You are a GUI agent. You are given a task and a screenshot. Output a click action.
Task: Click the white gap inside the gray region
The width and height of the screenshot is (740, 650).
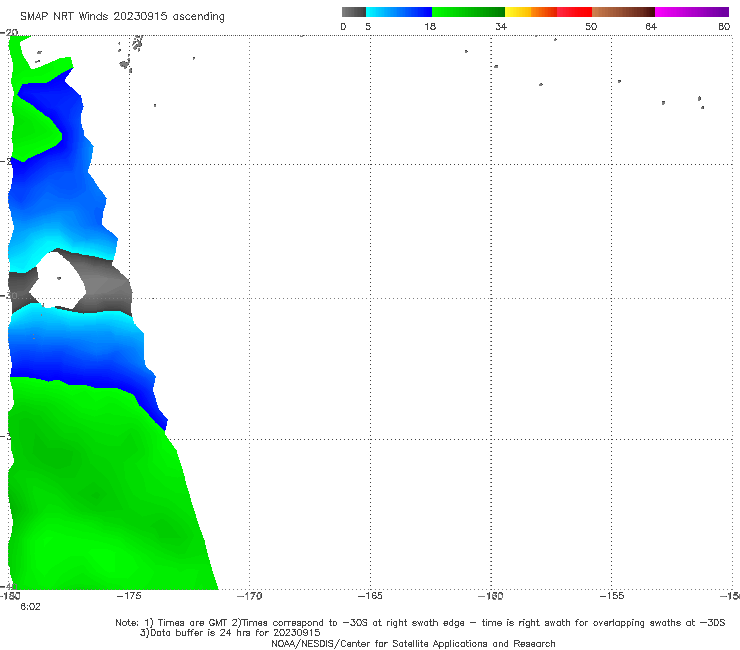click(58, 279)
